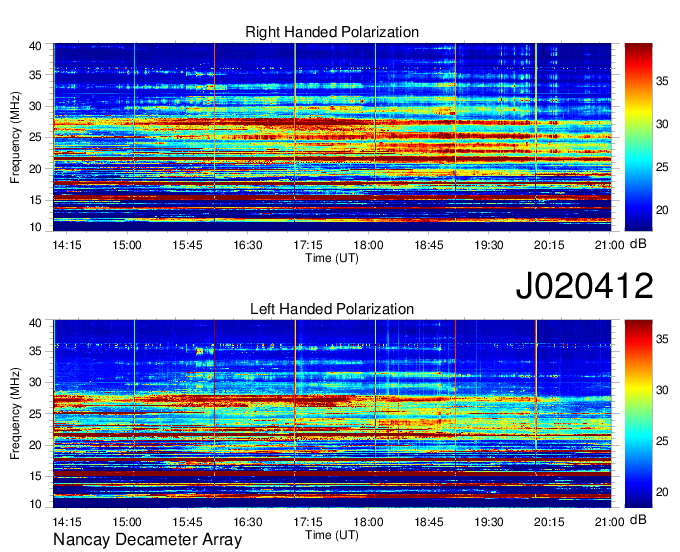
Task: Click the 30 MHz tick of Right Handed plot
Action: click(x=35, y=106)
